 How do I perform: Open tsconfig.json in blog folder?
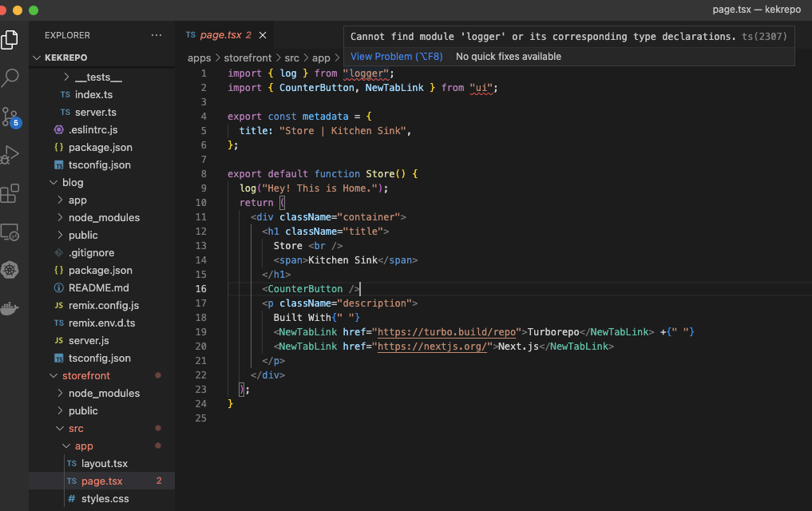coord(101,358)
